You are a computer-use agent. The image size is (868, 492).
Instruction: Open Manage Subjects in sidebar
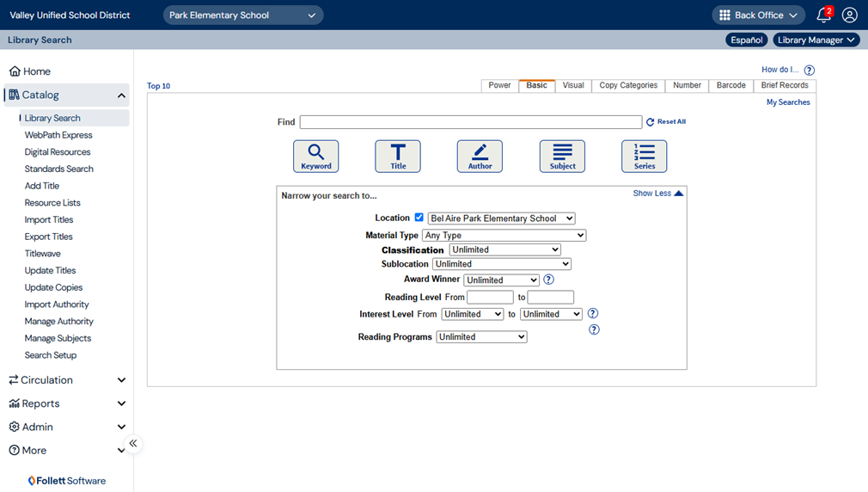[58, 339]
